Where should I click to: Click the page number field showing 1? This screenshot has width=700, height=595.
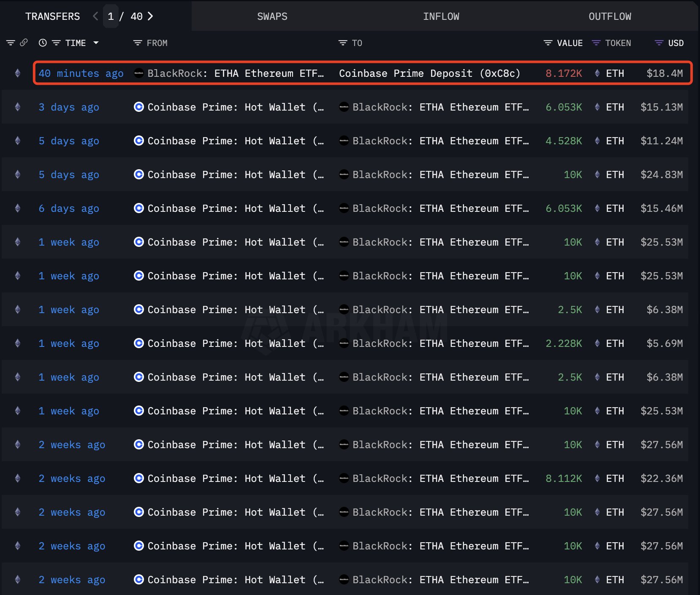[x=111, y=16]
